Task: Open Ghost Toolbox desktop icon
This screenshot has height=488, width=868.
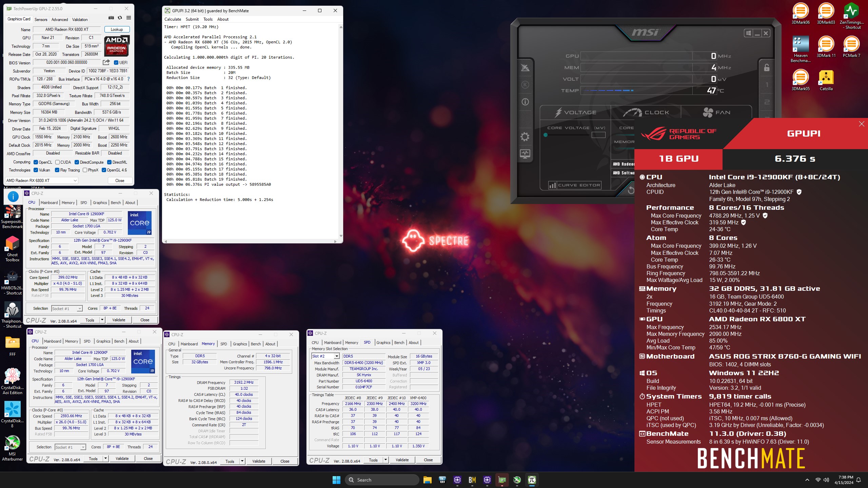Action: coord(13,249)
